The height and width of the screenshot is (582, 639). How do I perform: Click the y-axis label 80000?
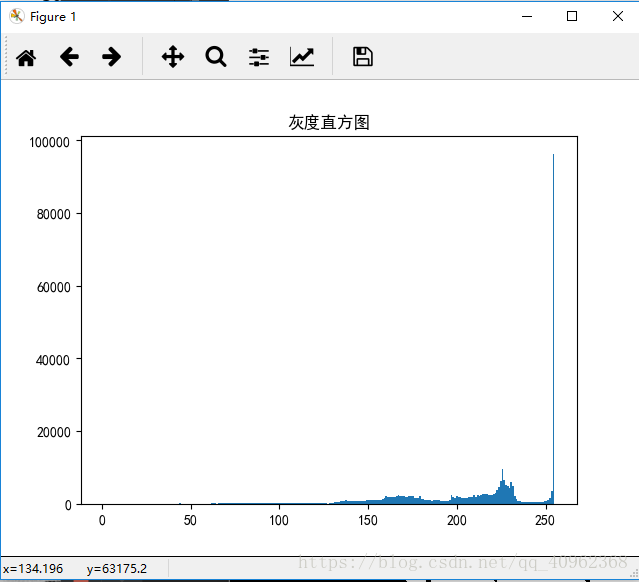[x=53, y=214]
